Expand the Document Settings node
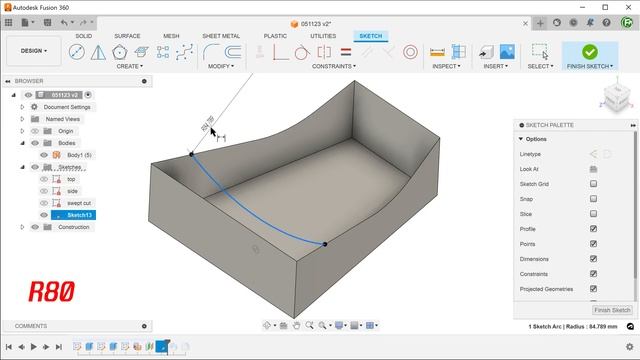Viewport: 640px width, 360px height. point(22,107)
